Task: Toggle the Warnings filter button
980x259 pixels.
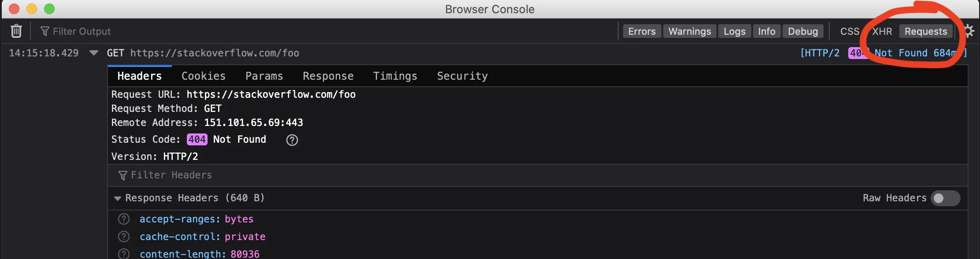Action: click(690, 31)
